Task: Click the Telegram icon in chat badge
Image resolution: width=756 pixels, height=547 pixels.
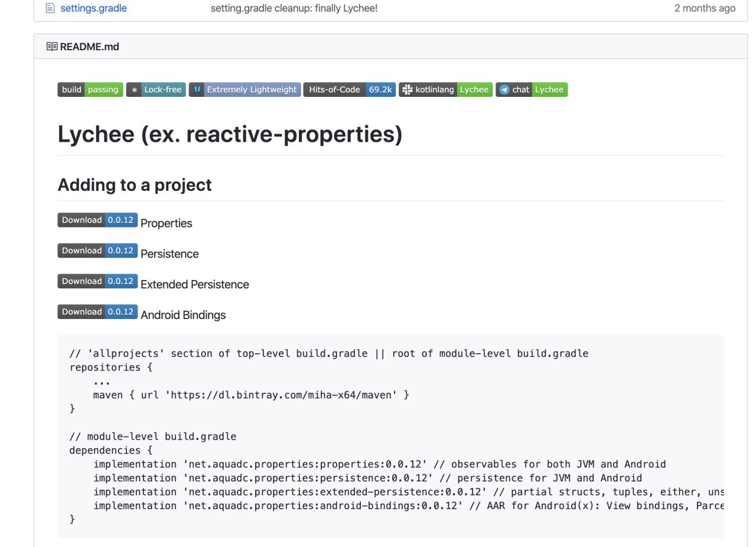Action: click(x=504, y=90)
